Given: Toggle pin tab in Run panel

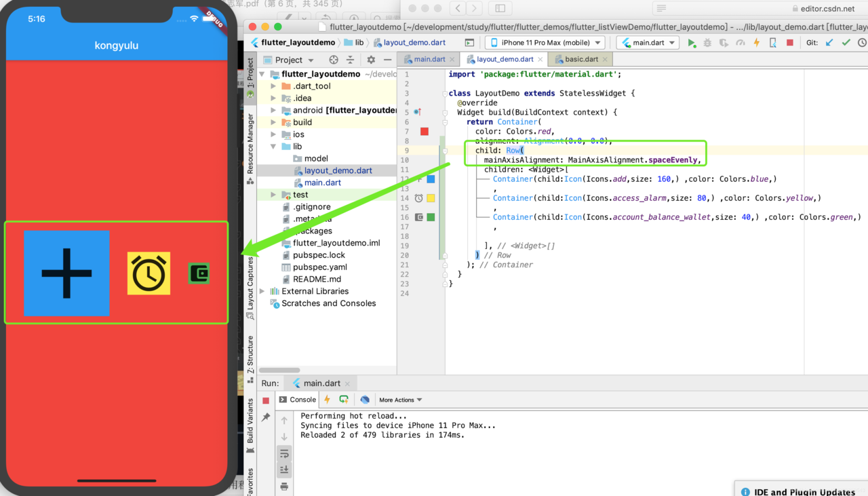Looking at the screenshot, I should point(266,417).
